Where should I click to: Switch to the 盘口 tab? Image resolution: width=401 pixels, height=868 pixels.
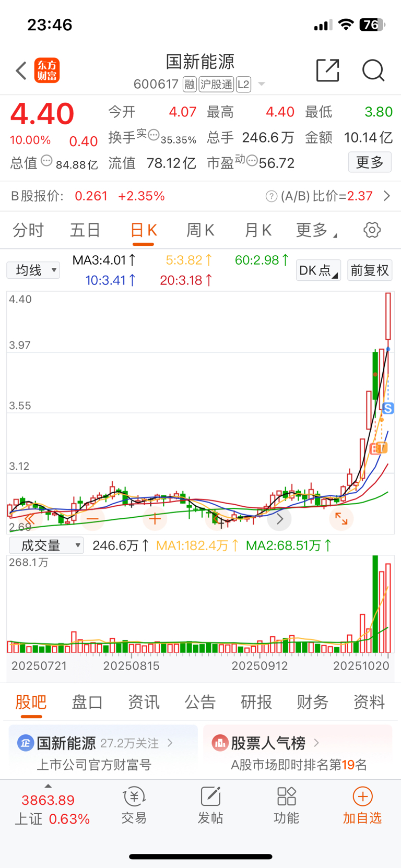(87, 702)
